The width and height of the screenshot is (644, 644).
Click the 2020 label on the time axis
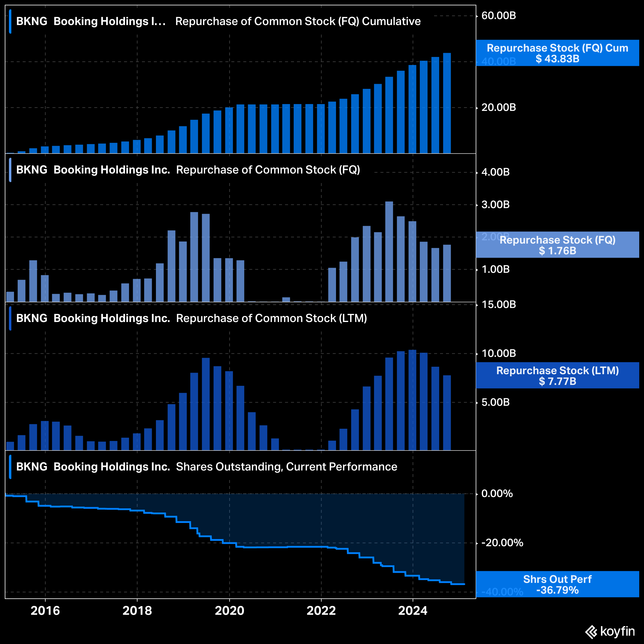tap(229, 611)
